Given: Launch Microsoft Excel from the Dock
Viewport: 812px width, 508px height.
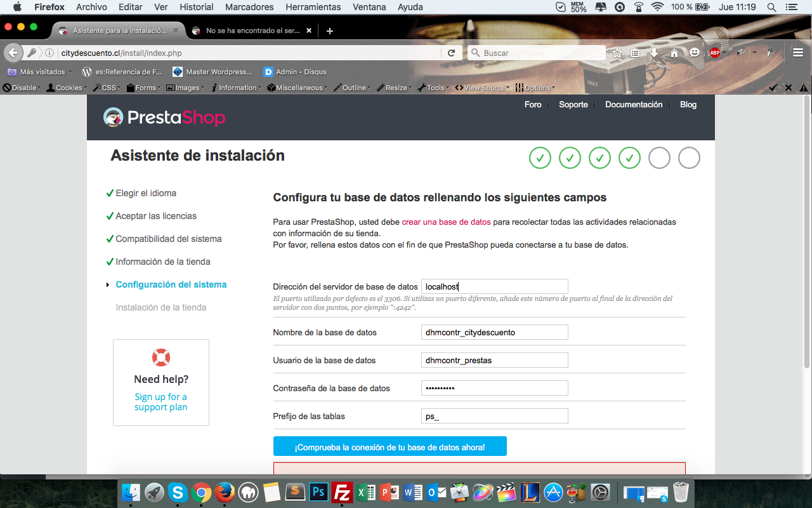Looking at the screenshot, I should tap(366, 492).
